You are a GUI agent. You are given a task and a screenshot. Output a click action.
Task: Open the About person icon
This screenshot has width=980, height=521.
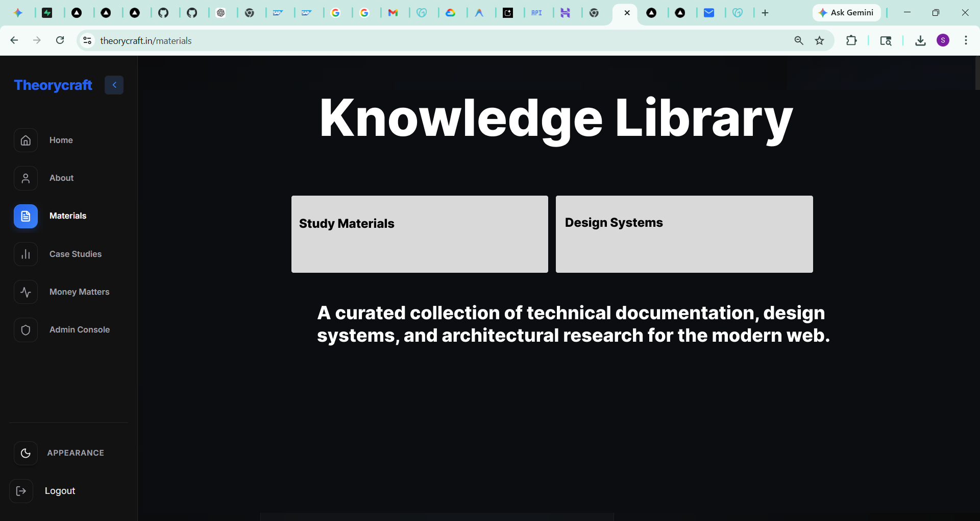coord(26,178)
